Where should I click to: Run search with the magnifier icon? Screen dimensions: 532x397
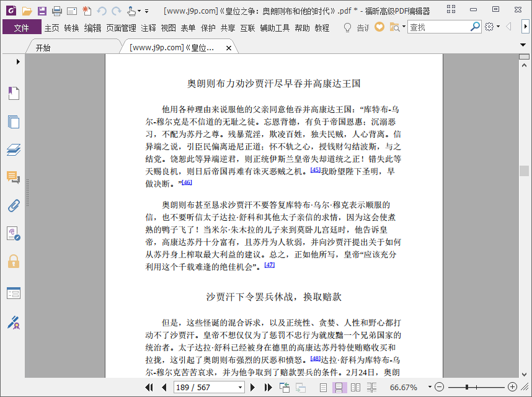[x=476, y=27]
